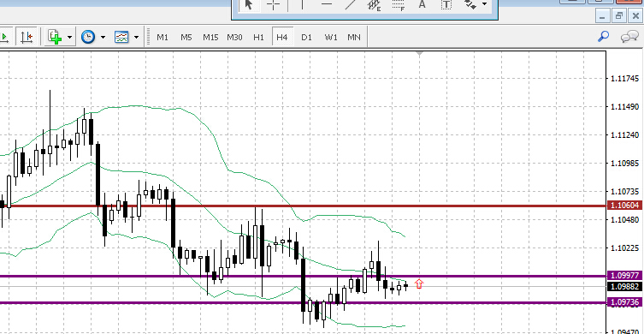Screen dimensions: 644x334
Task: Select the purple horizontal line at 1.09736
Action: [x=303, y=302]
